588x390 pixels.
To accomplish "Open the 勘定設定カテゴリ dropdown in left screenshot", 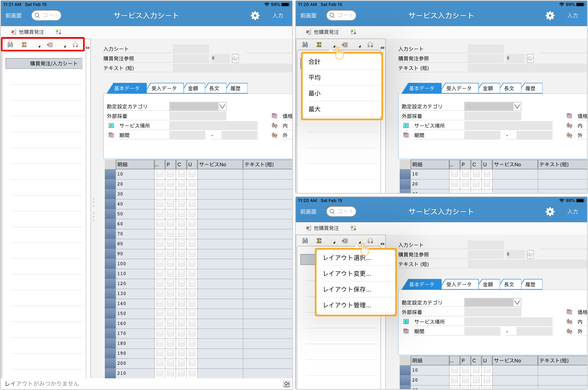I will (222, 107).
